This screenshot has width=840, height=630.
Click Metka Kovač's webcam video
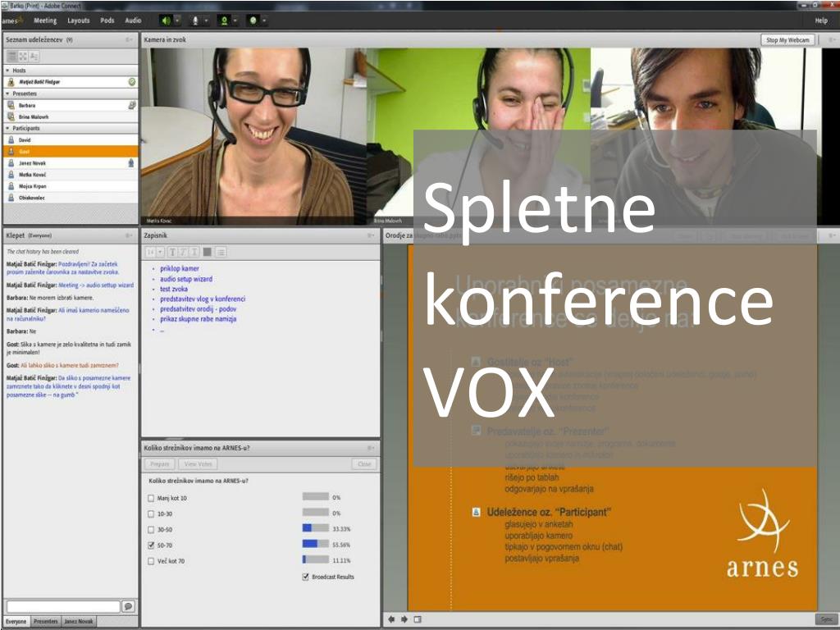click(x=254, y=137)
